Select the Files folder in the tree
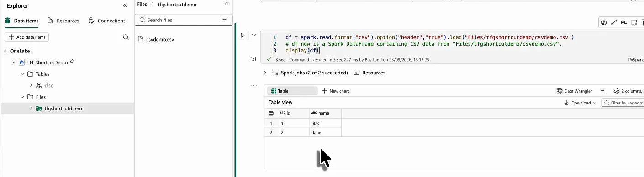644x177 pixels. pyautogui.click(x=37, y=97)
